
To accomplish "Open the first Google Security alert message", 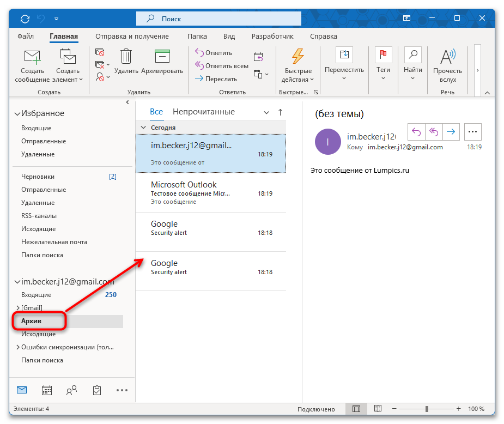I will [x=211, y=232].
